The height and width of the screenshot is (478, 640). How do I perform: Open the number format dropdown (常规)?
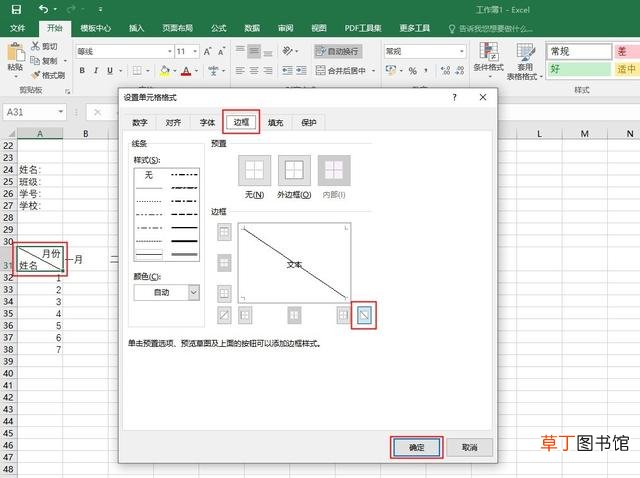tap(462, 51)
